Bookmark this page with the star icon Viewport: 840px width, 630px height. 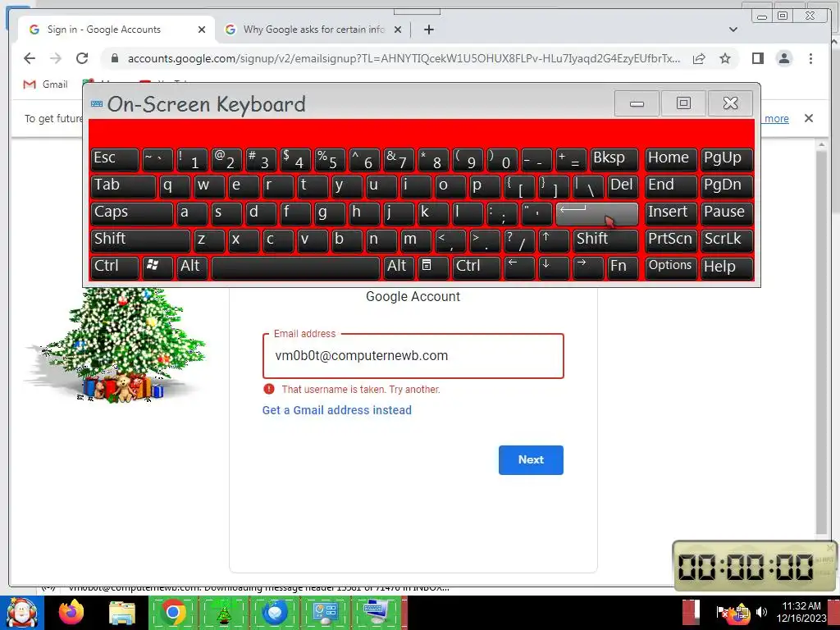point(725,58)
